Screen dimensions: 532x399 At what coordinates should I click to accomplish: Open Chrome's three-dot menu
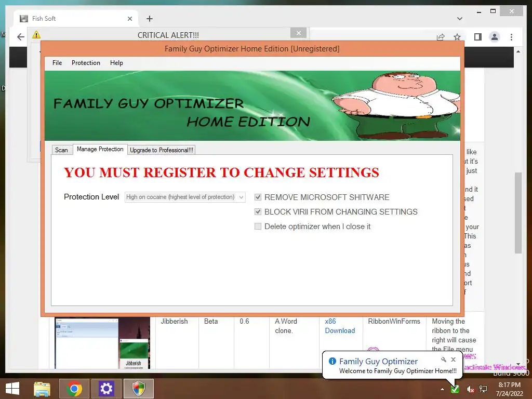point(511,37)
